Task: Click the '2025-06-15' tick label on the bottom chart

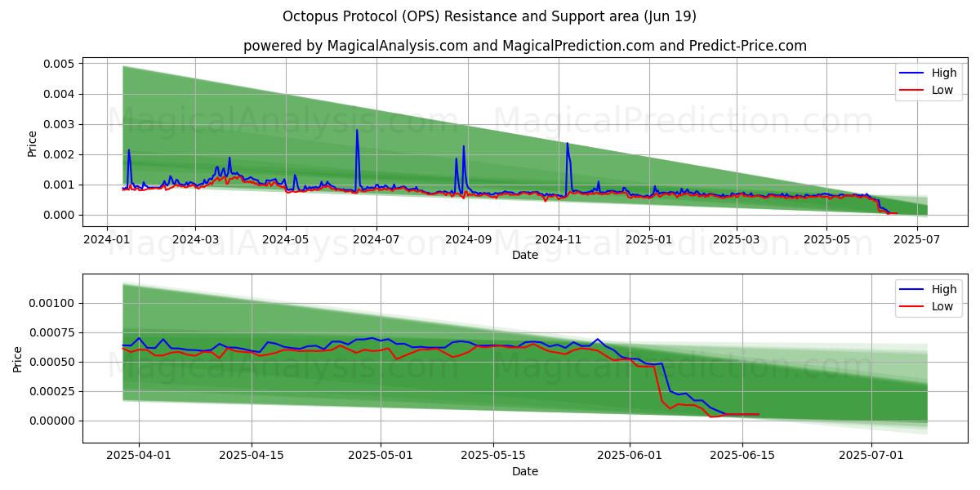Action: pos(742,457)
